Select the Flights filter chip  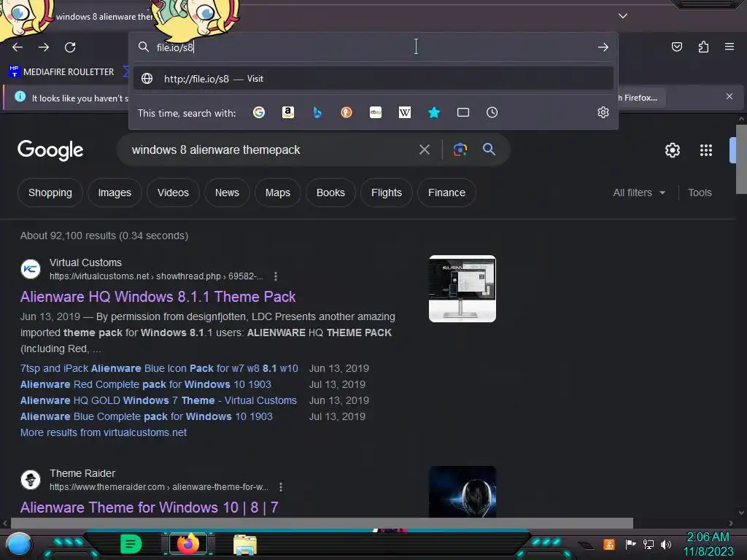tap(387, 192)
